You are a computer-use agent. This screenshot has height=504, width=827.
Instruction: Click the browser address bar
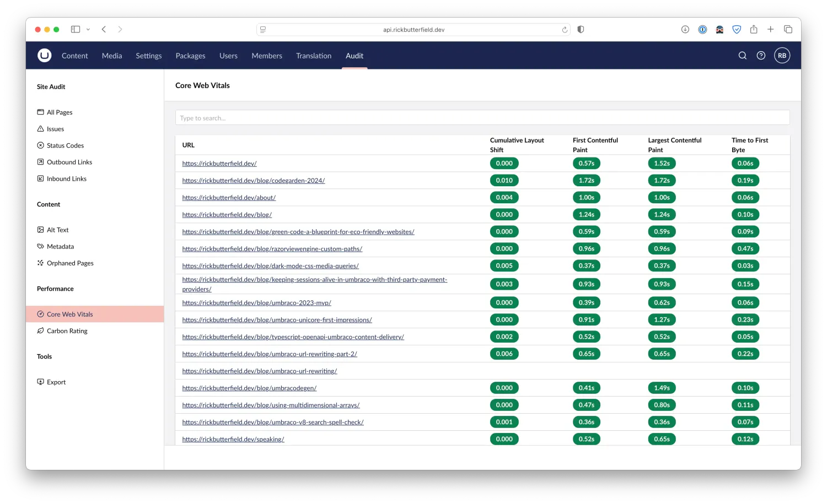click(x=413, y=29)
